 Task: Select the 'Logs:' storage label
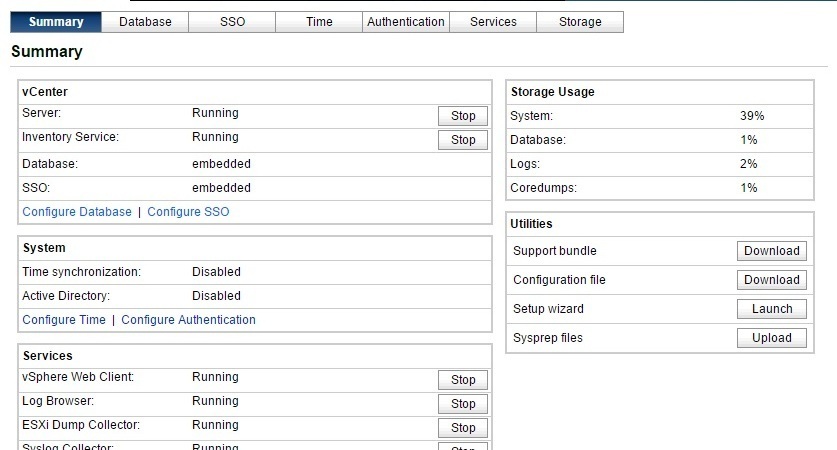coord(525,164)
